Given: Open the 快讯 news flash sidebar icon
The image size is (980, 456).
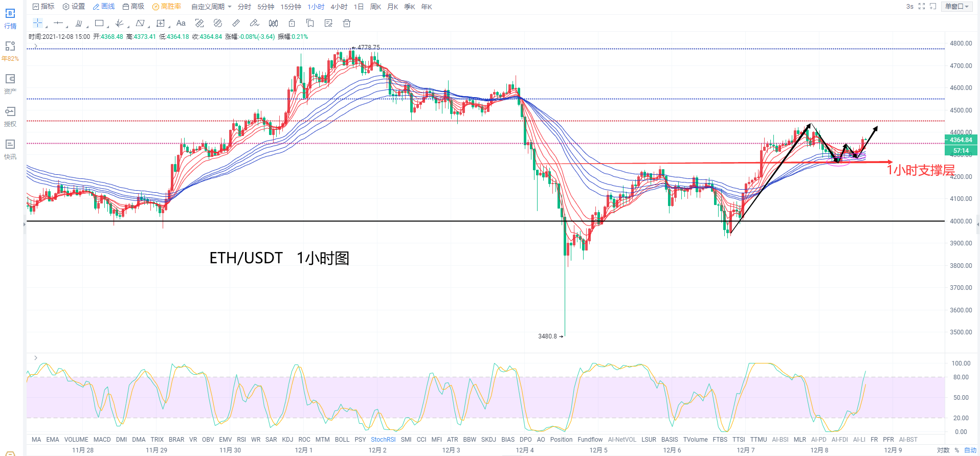Looking at the screenshot, I should [10, 149].
